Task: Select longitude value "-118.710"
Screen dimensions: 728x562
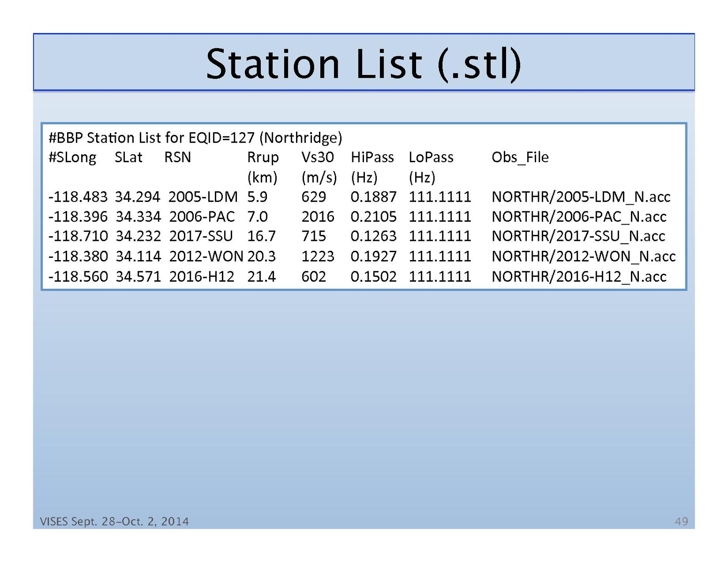Action: click(x=78, y=236)
